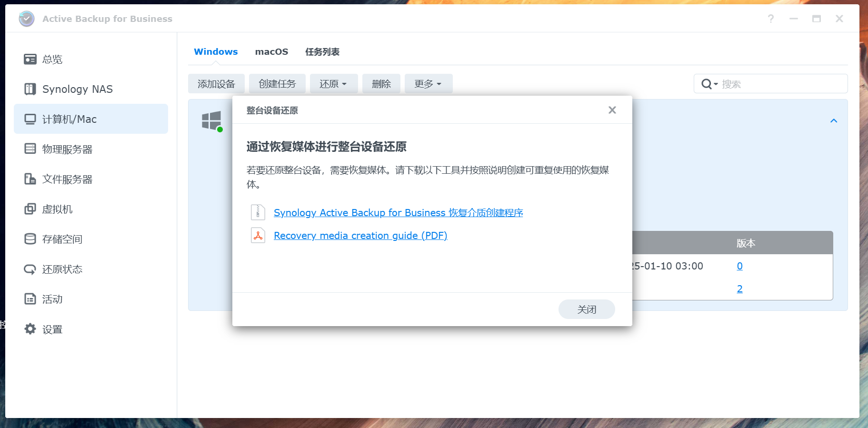868x428 pixels.
Task: Click the Windows device icon
Action: (x=211, y=121)
